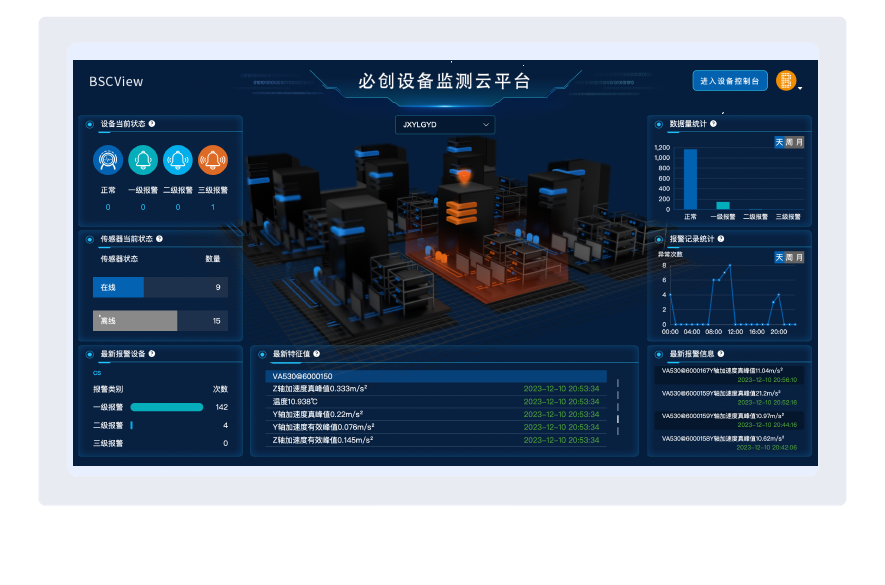Click the 二级报警 blue bell icon
Screen dimensions: 885x585
coord(178,159)
